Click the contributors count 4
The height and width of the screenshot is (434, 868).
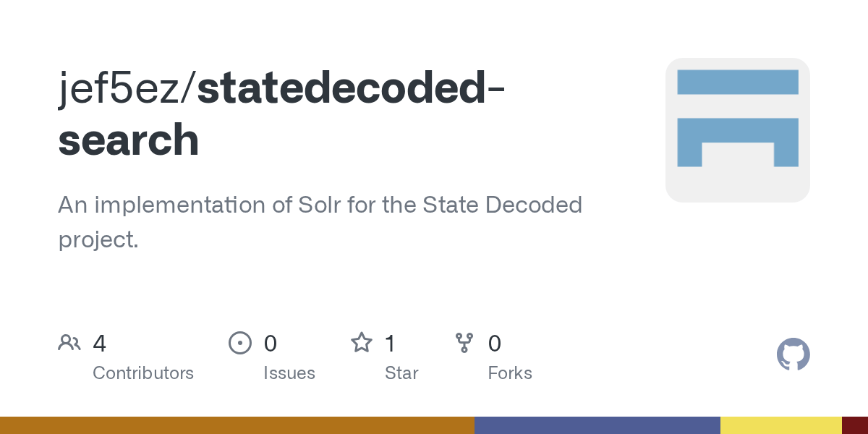(100, 343)
